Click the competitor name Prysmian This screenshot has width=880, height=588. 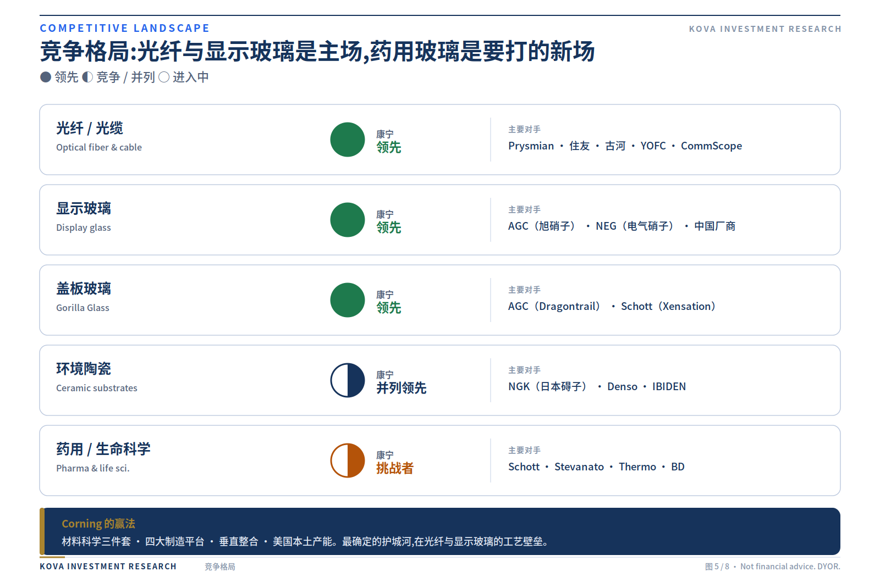(531, 146)
